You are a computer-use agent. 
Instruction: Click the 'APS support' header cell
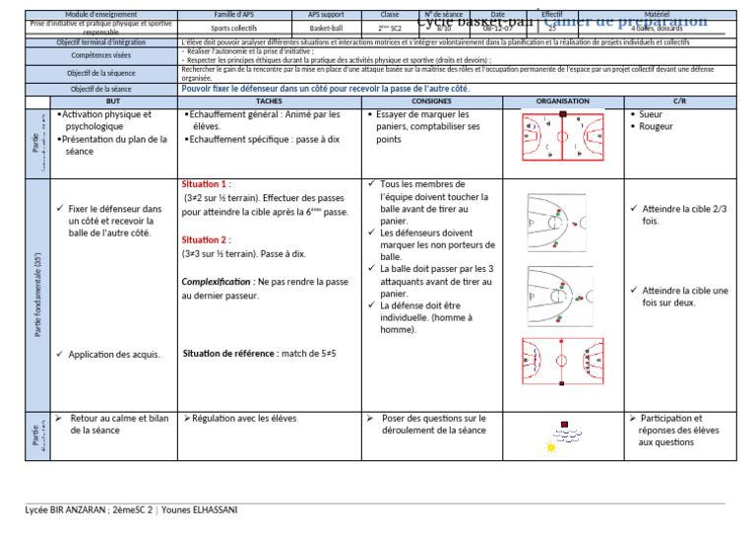pyautogui.click(x=327, y=15)
